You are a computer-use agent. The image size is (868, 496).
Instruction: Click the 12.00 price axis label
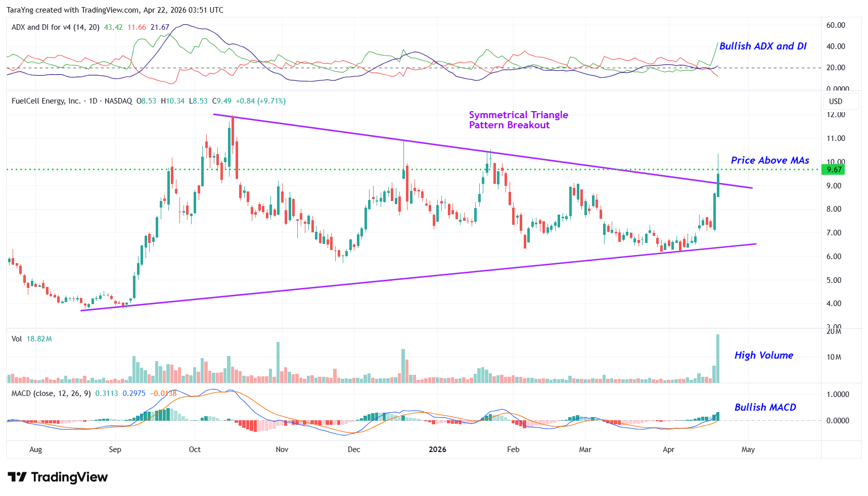[x=836, y=115]
